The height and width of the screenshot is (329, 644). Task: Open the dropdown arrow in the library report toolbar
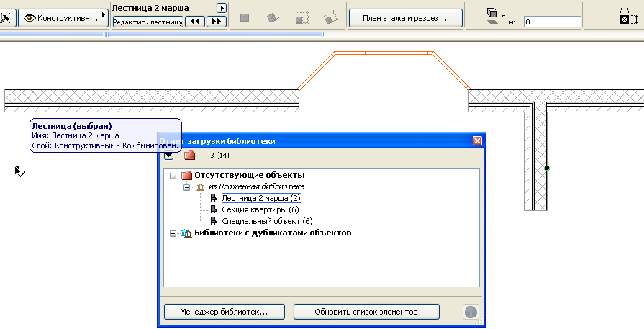[169, 156]
